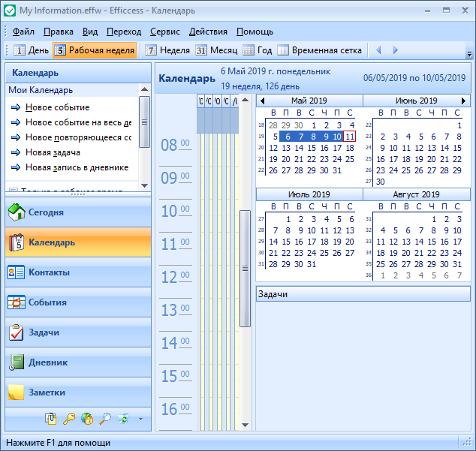Open the magnifying glass search icon

(105, 419)
